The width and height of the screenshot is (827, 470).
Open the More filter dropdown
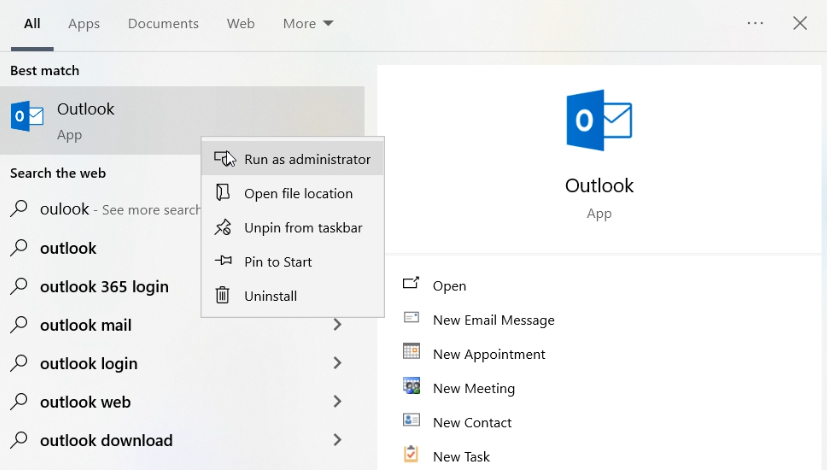pos(308,24)
